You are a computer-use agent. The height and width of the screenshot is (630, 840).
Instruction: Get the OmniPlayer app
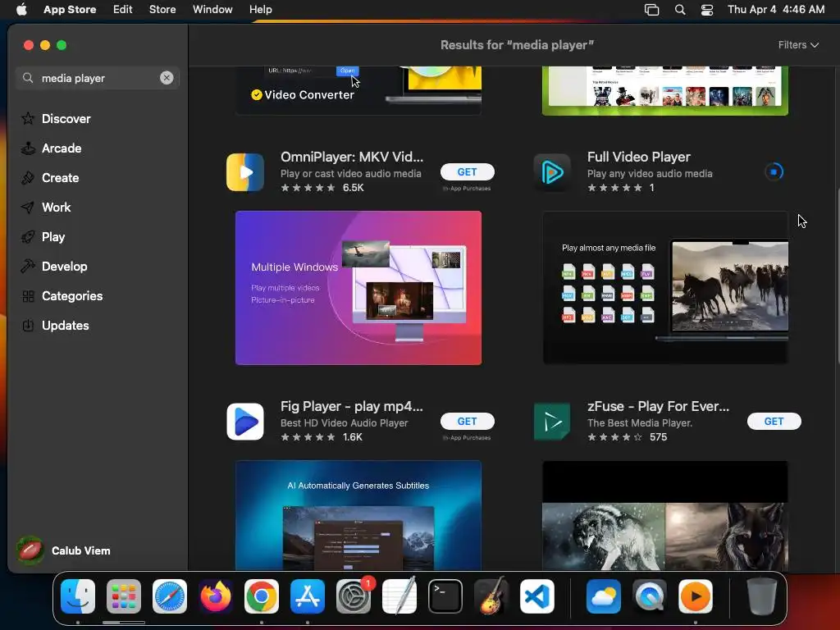[467, 172]
